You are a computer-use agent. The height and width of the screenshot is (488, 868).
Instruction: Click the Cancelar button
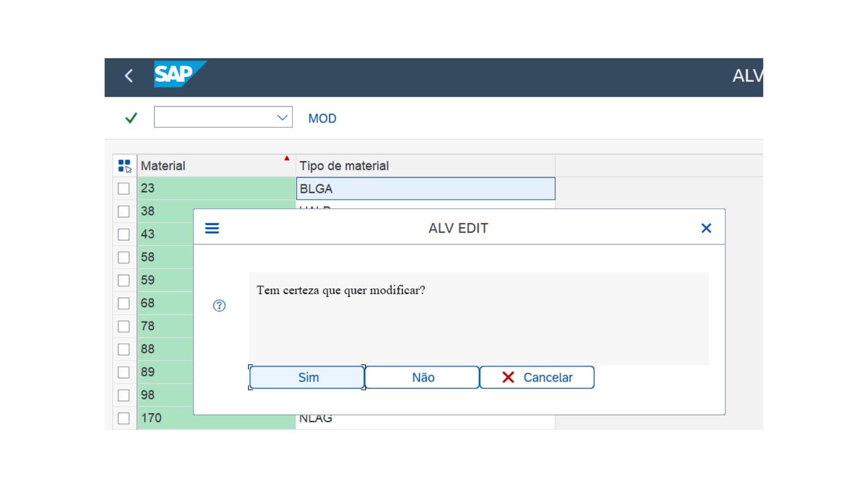[x=537, y=377]
